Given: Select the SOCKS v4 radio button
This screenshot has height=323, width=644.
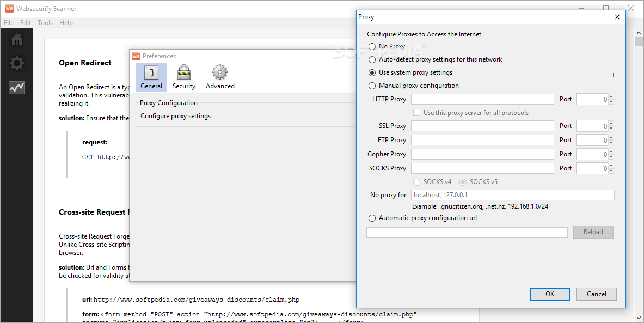Looking at the screenshot, I should pos(416,182).
